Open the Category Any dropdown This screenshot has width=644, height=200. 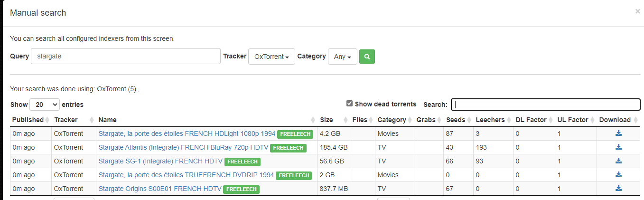pyautogui.click(x=342, y=57)
